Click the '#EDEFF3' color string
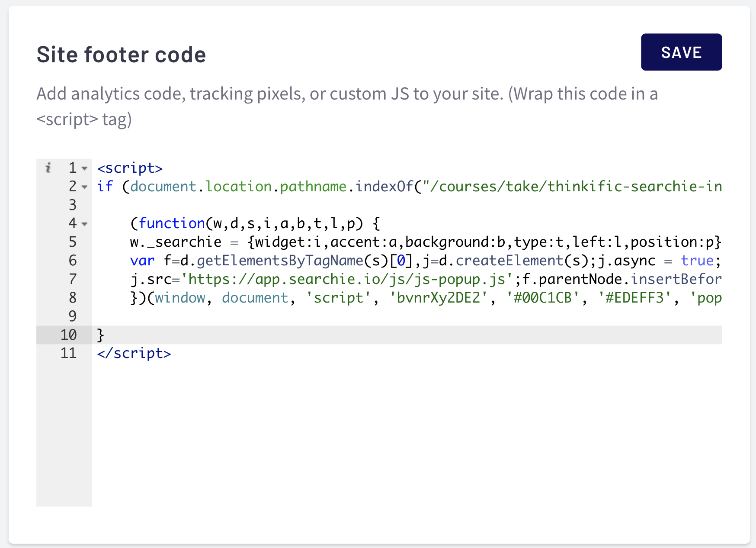This screenshot has width=756, height=548. tap(635, 298)
